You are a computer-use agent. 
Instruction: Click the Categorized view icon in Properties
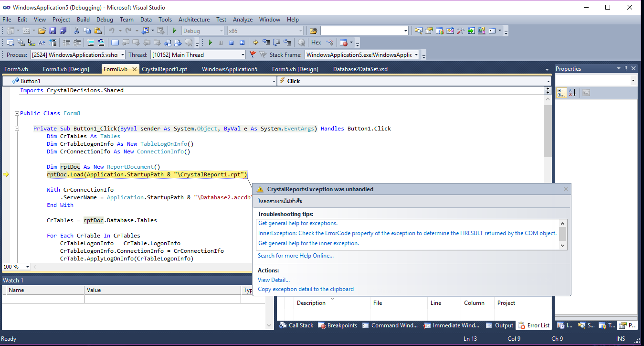[x=561, y=93]
